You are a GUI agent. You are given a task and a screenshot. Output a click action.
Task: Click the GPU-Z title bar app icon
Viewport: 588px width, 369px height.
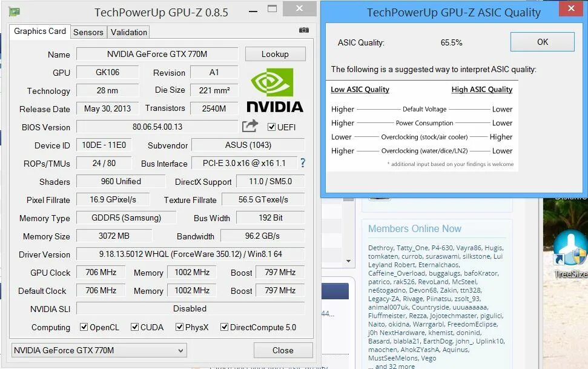15,12
